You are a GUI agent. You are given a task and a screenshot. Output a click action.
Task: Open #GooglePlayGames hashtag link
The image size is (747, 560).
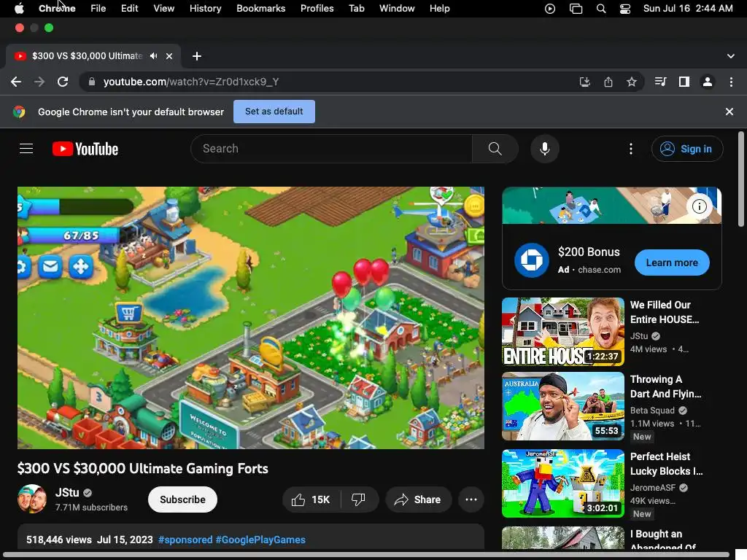[x=260, y=540]
